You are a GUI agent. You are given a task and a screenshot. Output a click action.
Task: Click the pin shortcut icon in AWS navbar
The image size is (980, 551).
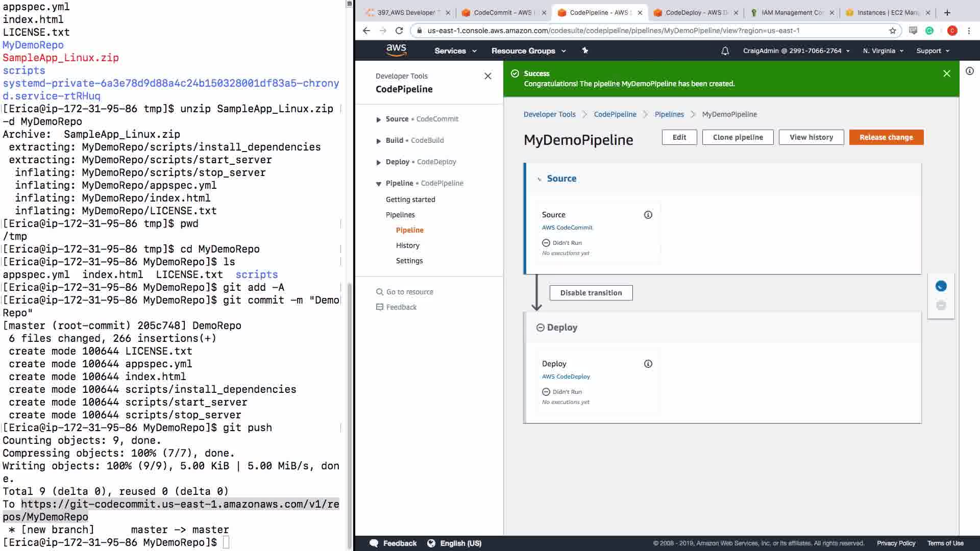point(585,51)
